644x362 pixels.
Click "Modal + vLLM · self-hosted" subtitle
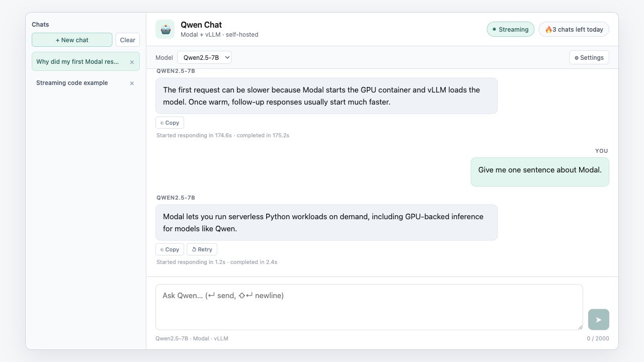(219, 35)
